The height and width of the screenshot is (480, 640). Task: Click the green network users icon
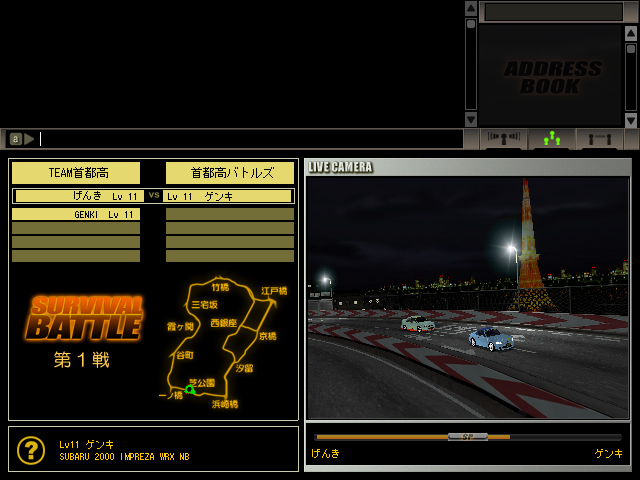[x=552, y=139]
